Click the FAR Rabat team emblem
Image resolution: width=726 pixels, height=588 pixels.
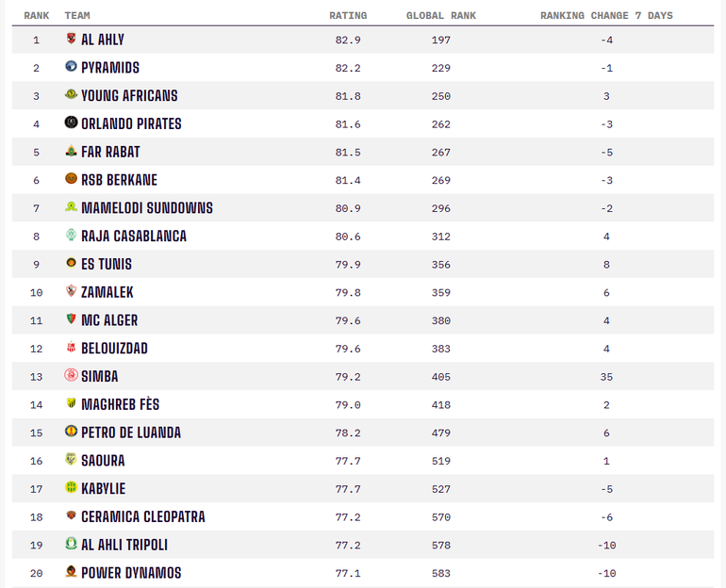tap(71, 151)
